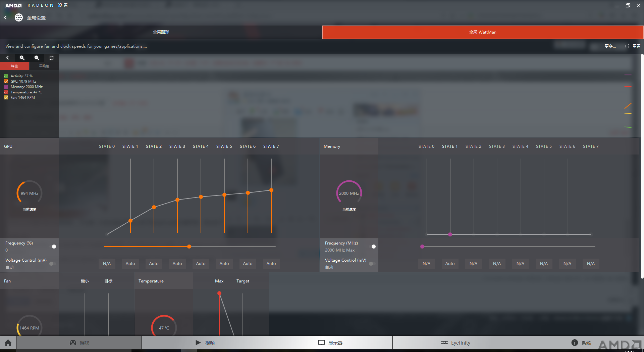Viewport: 644px width, 352px height.
Task: Click the global settings globe icon
Action: [x=19, y=17]
